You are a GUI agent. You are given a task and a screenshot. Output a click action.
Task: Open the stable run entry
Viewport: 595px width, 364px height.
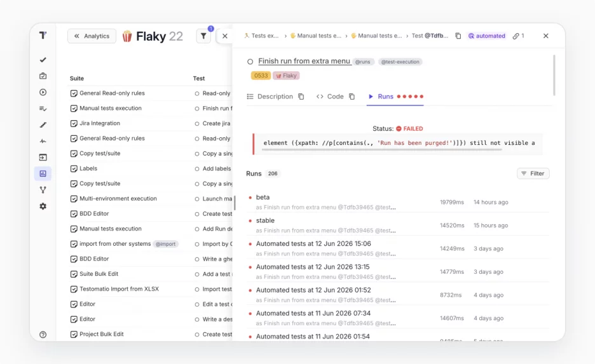[398, 226]
